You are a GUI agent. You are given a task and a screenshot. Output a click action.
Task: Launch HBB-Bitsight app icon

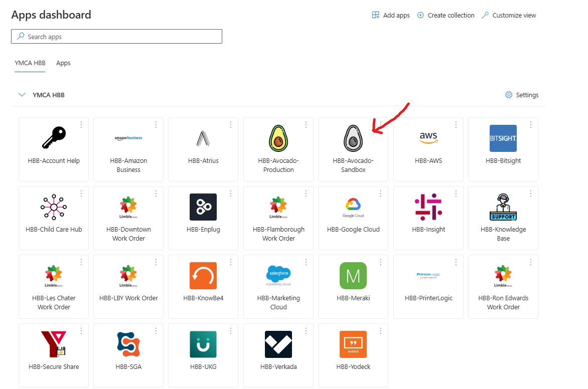[x=503, y=138]
